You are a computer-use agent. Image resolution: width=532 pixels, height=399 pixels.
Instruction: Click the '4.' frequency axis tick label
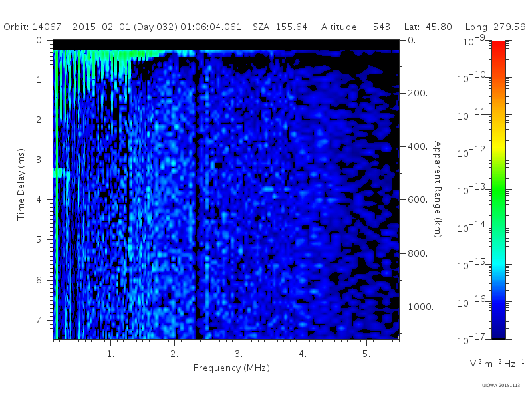[303, 354]
